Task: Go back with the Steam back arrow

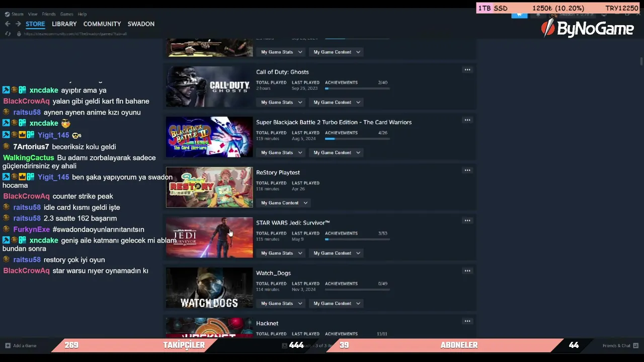Action: point(8,24)
